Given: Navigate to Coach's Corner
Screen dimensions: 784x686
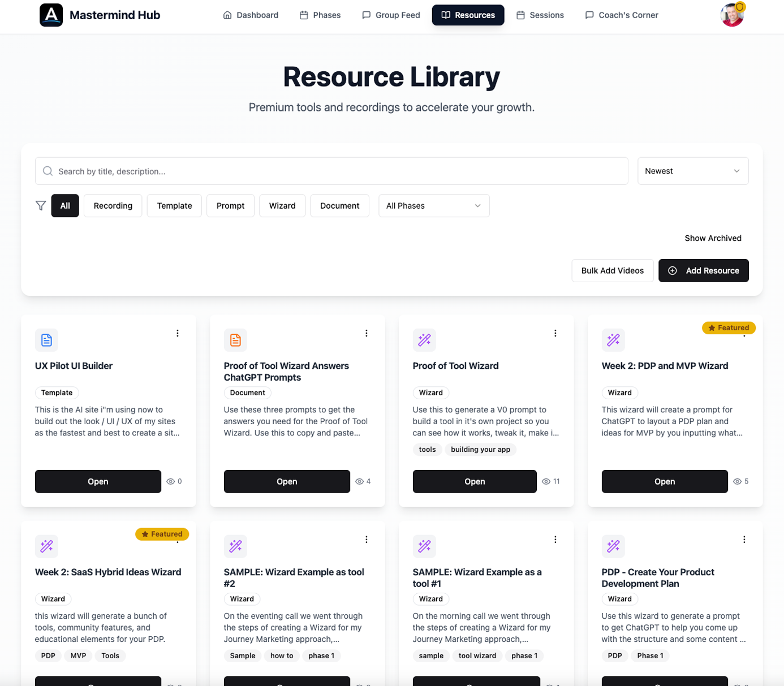Looking at the screenshot, I should pyautogui.click(x=622, y=15).
